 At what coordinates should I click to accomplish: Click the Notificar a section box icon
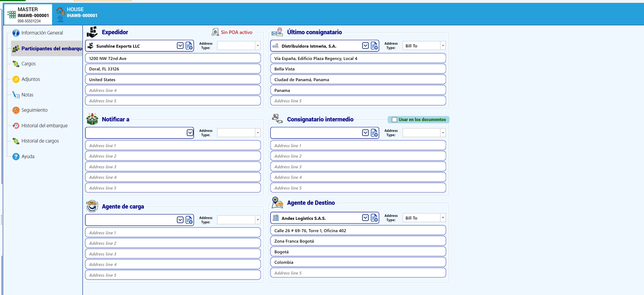[x=92, y=119]
